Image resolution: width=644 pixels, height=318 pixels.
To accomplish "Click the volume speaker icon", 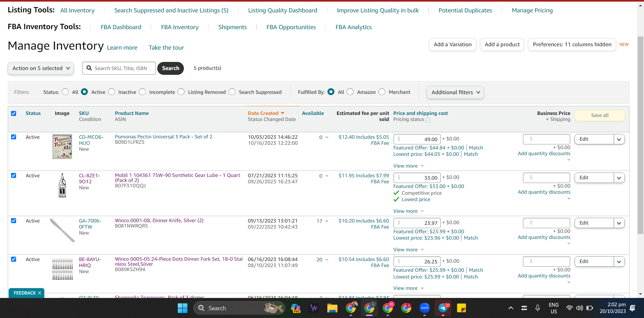I will tap(579, 308).
